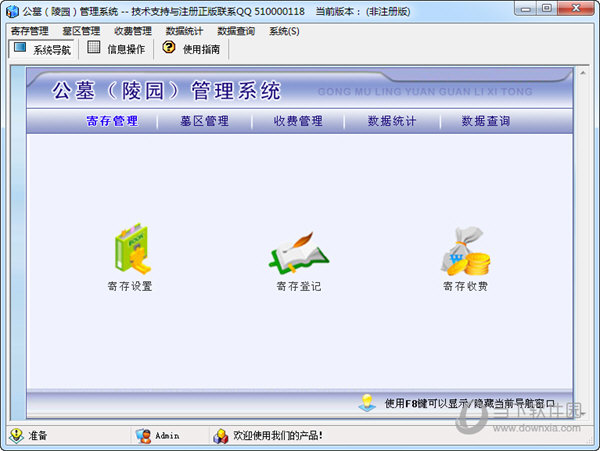Screen dimensions: 600x451
Task: Click the 准备 status text
Action: 38,436
